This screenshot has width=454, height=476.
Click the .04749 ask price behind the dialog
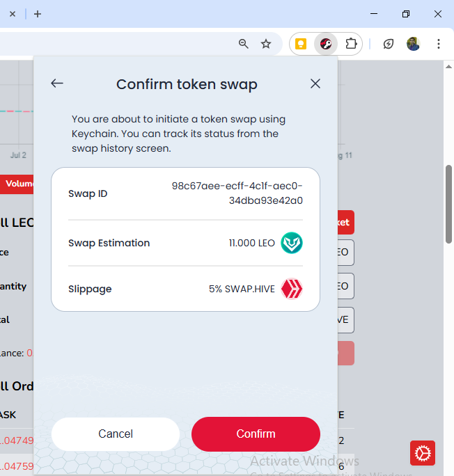pos(17,441)
